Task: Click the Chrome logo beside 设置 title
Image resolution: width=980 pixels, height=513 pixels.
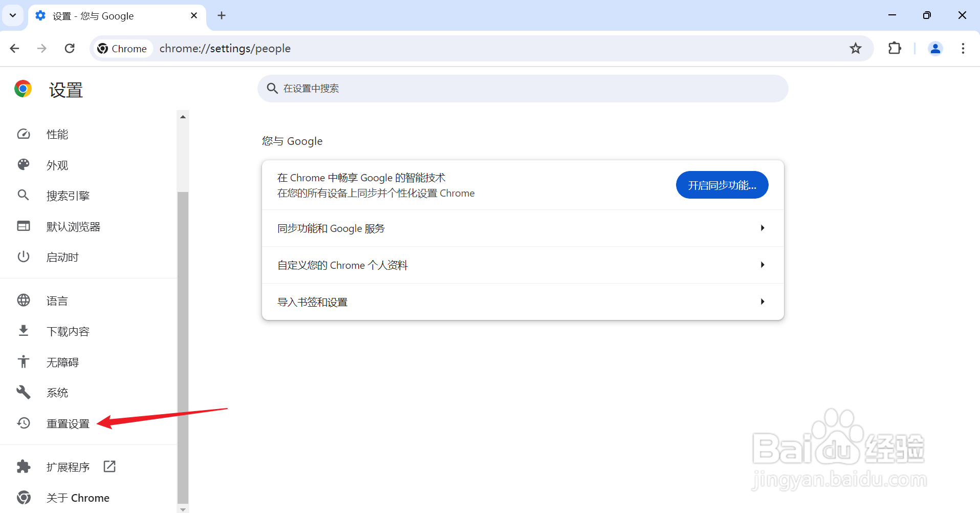Action: point(23,89)
